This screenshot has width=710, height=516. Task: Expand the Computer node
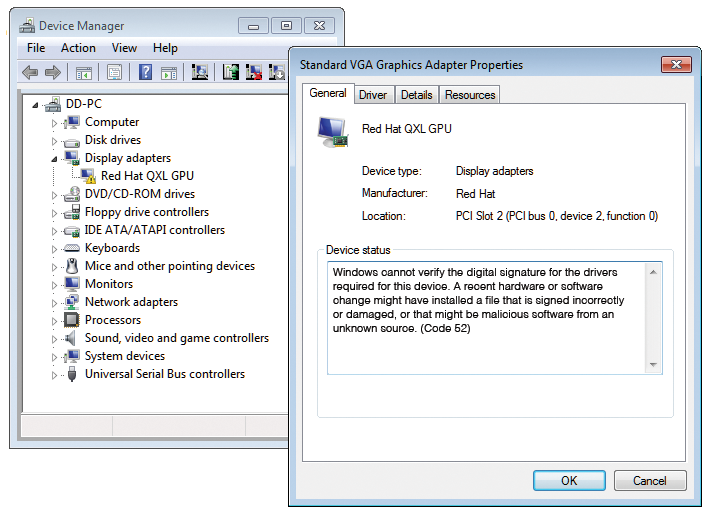tap(54, 123)
